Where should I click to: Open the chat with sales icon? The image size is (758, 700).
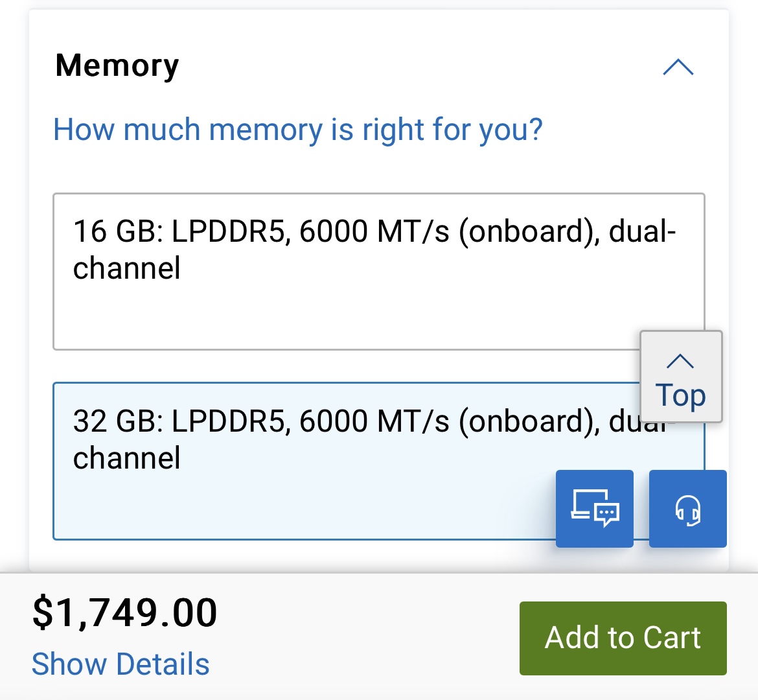click(x=594, y=508)
